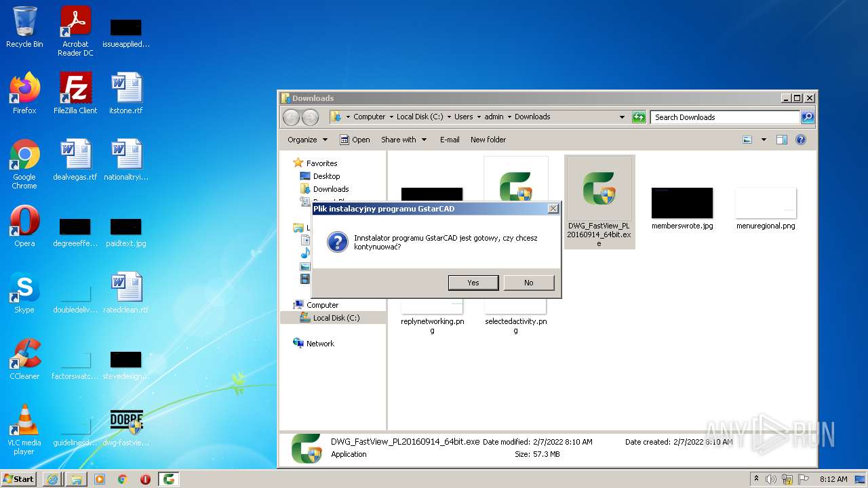Open the Start menu
Image resolution: width=868 pixels, height=488 pixels.
(19, 479)
